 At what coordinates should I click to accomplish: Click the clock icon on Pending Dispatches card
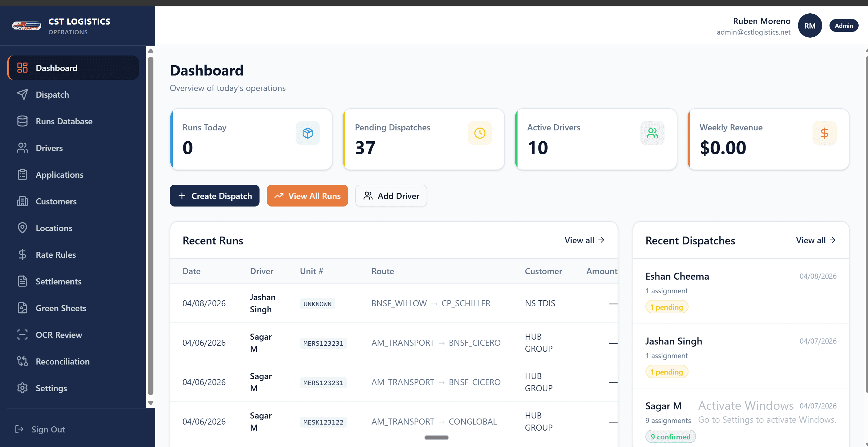pos(480,133)
